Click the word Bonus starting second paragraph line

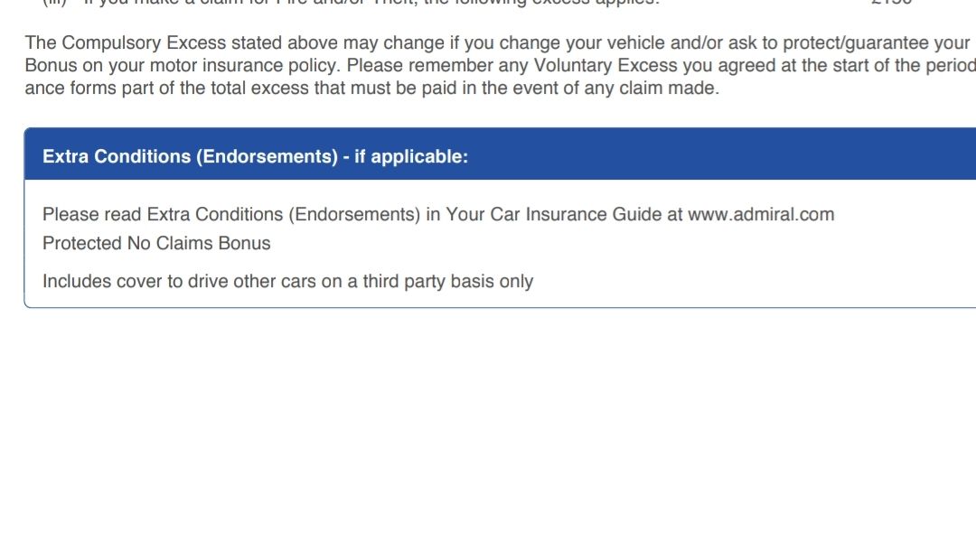51,65
